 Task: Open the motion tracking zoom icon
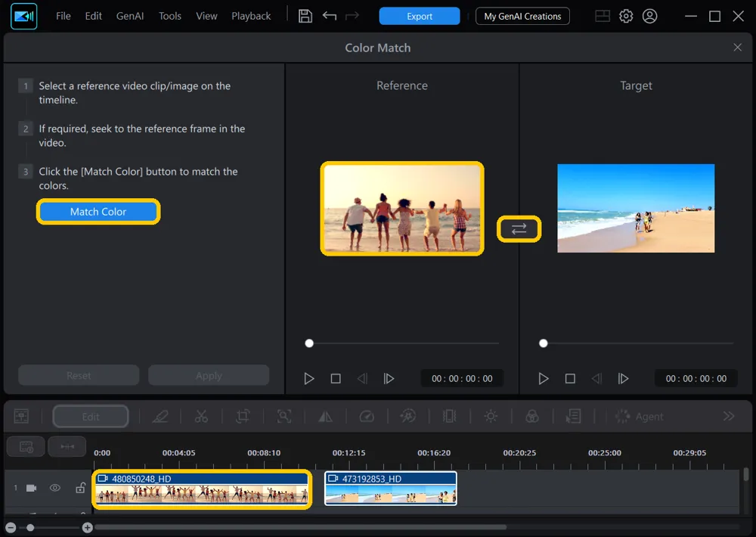(x=284, y=417)
